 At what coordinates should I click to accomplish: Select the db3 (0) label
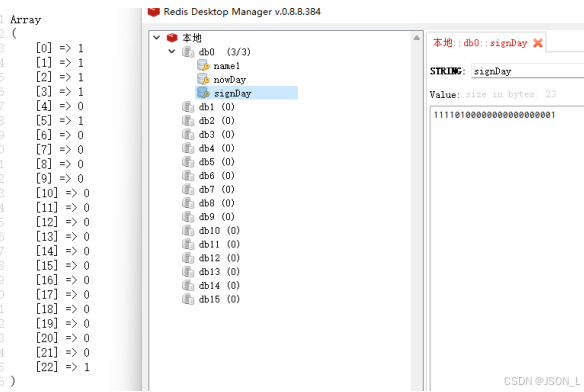point(216,135)
